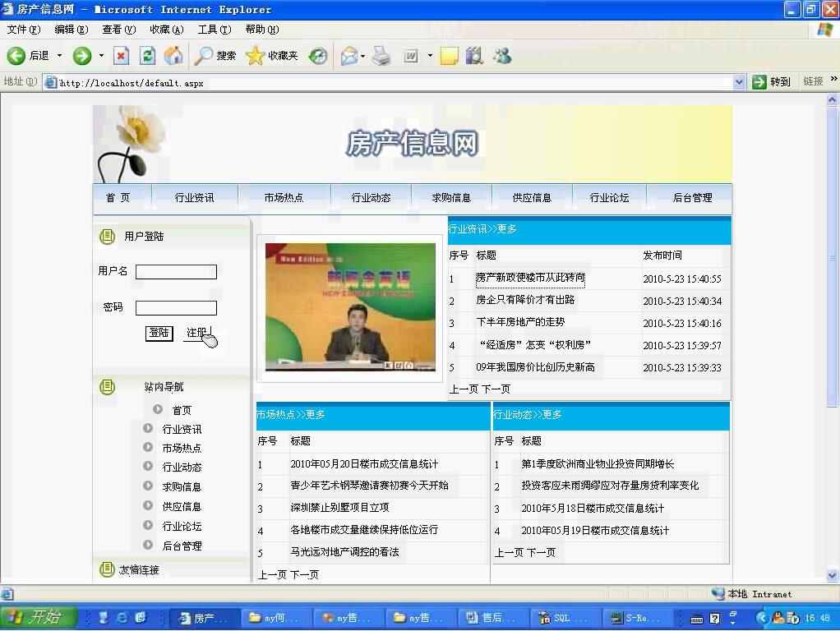Click the Windows Start (开始) button
This screenshot has height=631, width=840.
tap(39, 618)
